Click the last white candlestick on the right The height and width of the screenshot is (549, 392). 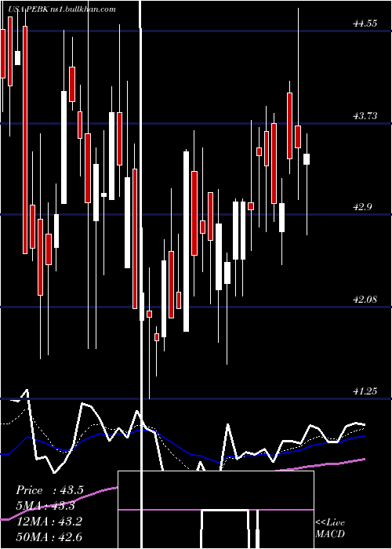click(307, 159)
